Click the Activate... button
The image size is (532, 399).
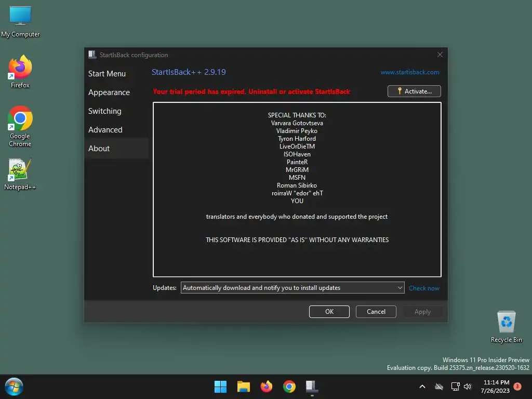coord(414,91)
